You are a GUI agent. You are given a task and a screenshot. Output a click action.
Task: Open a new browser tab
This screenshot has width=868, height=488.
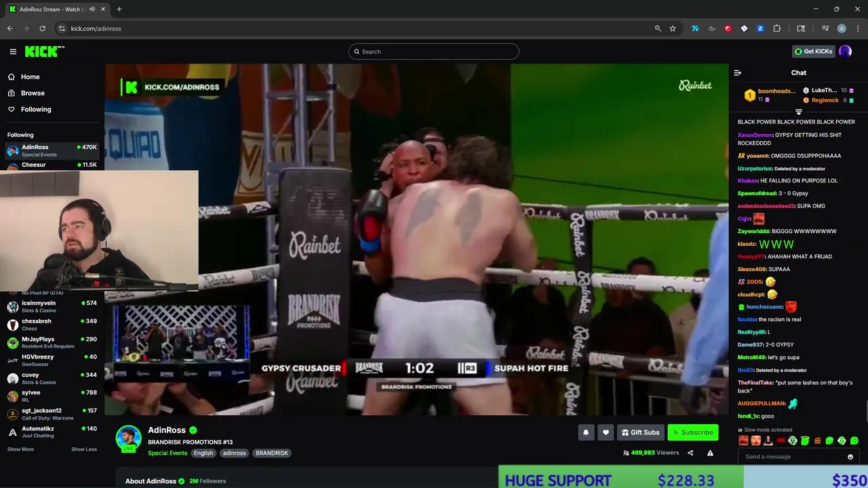tap(119, 9)
